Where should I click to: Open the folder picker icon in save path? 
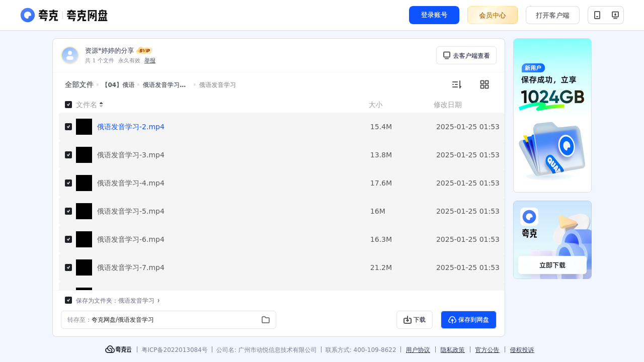click(266, 320)
